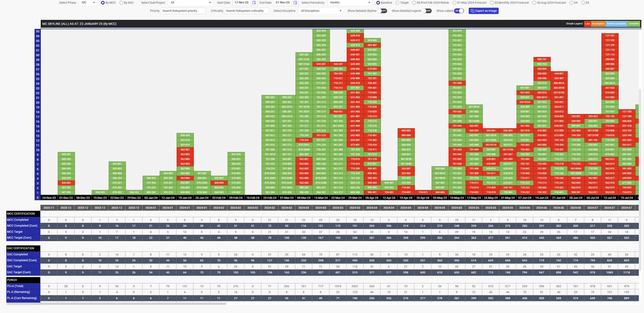Select the PL-A (Total) row label
This screenshot has width=644, height=313.
[23, 286]
